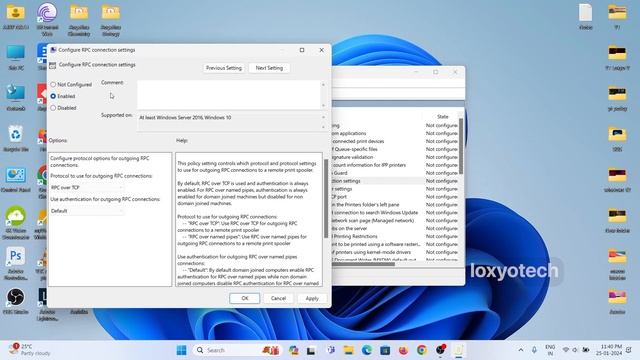This screenshot has height=360, width=640.
Task: Select the OBS Studio desktop icon
Action: (16, 301)
